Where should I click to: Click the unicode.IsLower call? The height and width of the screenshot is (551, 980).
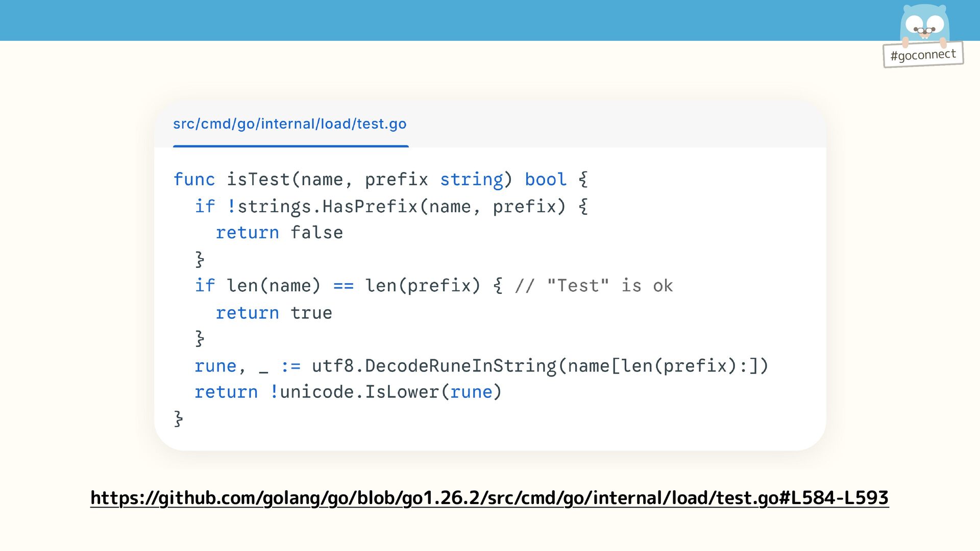pyautogui.click(x=359, y=392)
